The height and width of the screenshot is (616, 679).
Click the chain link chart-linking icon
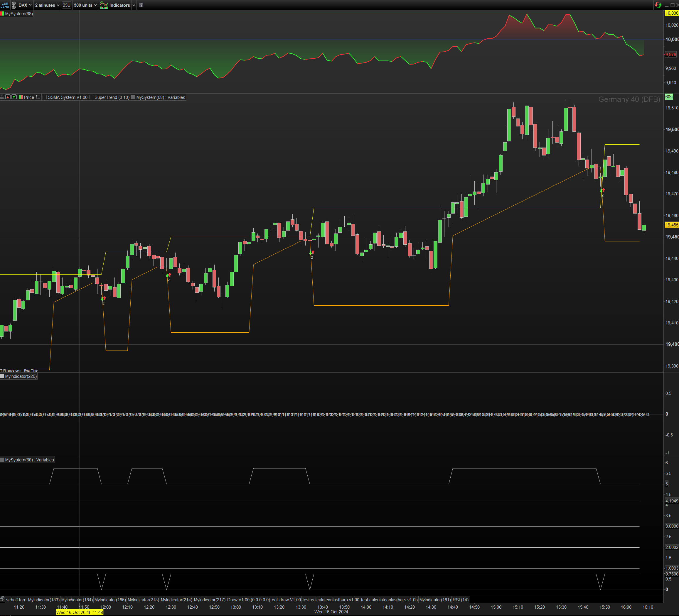14,5
